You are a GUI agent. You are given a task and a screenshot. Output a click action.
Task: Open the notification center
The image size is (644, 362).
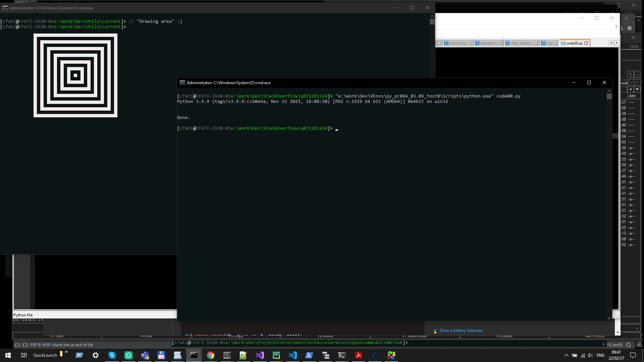click(633, 355)
